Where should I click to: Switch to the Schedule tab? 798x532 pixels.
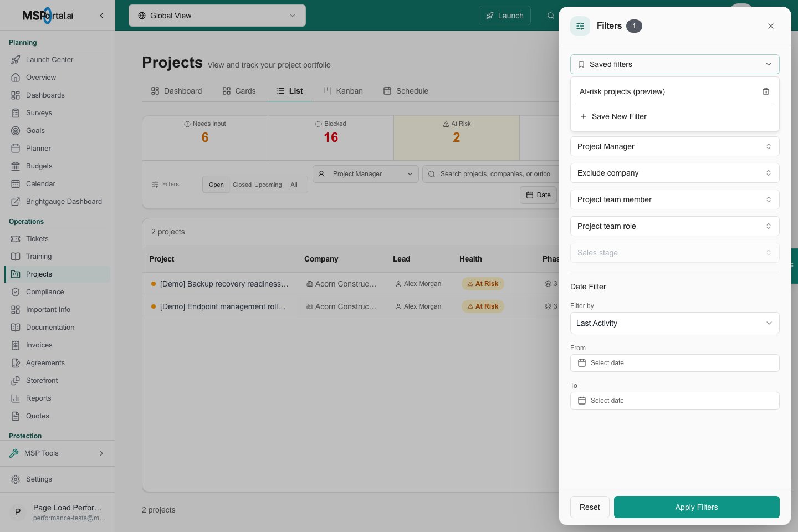(406, 91)
